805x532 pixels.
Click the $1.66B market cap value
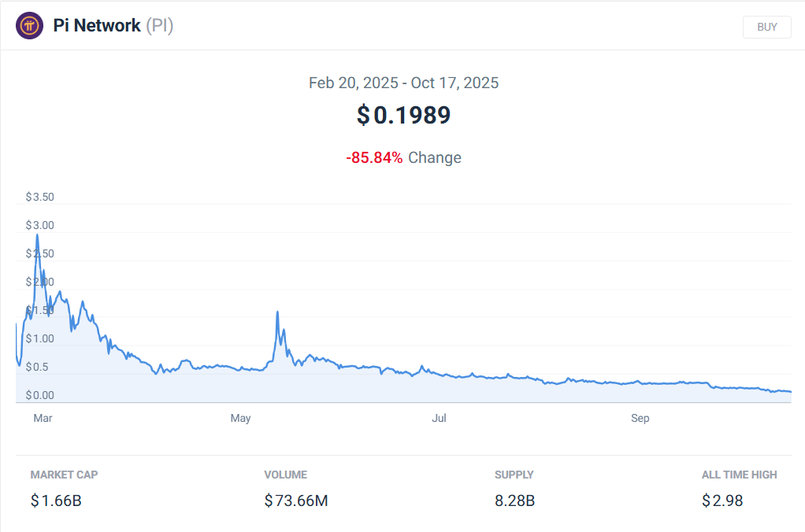tap(56, 501)
